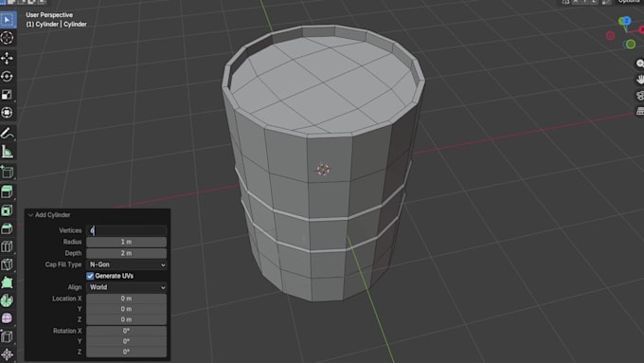Click the Radius 1 m field
This screenshot has width=644, height=363.
[127, 242]
